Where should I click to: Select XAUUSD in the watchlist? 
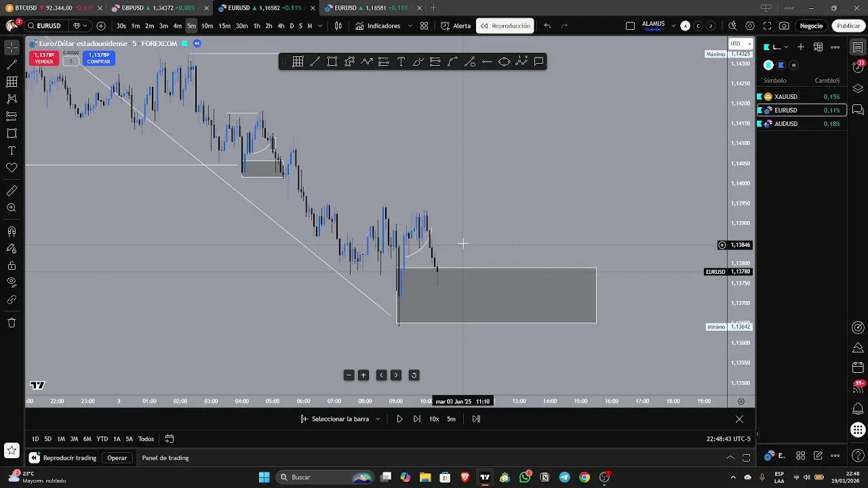802,97
